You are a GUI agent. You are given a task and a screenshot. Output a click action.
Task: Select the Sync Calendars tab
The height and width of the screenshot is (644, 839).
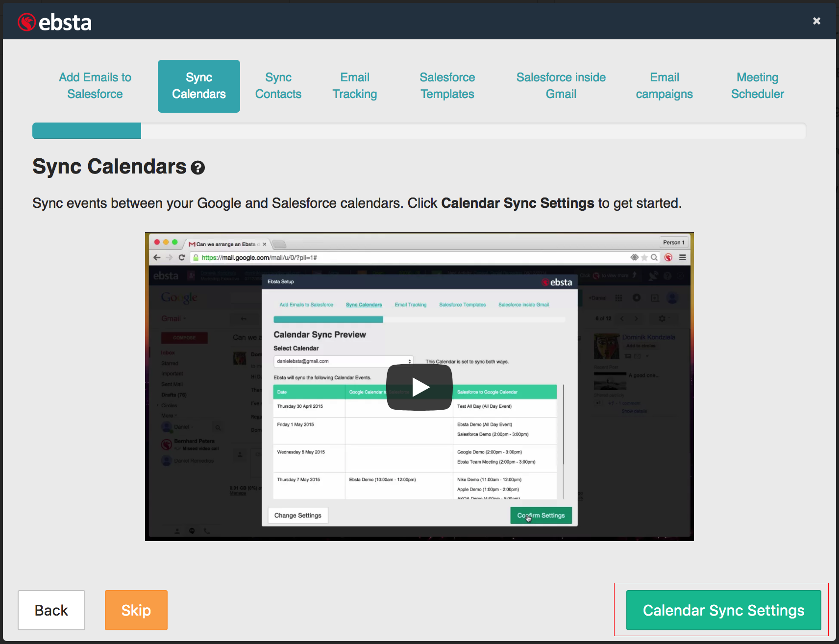click(198, 86)
